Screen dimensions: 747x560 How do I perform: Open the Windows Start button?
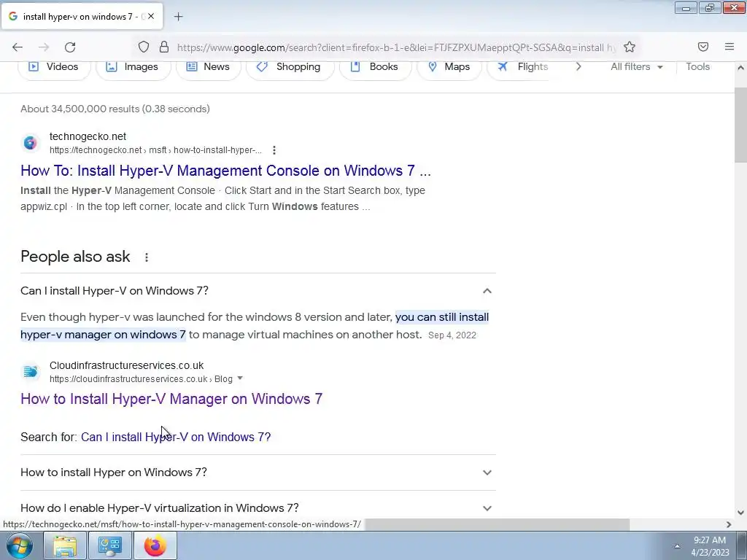pyautogui.click(x=20, y=545)
